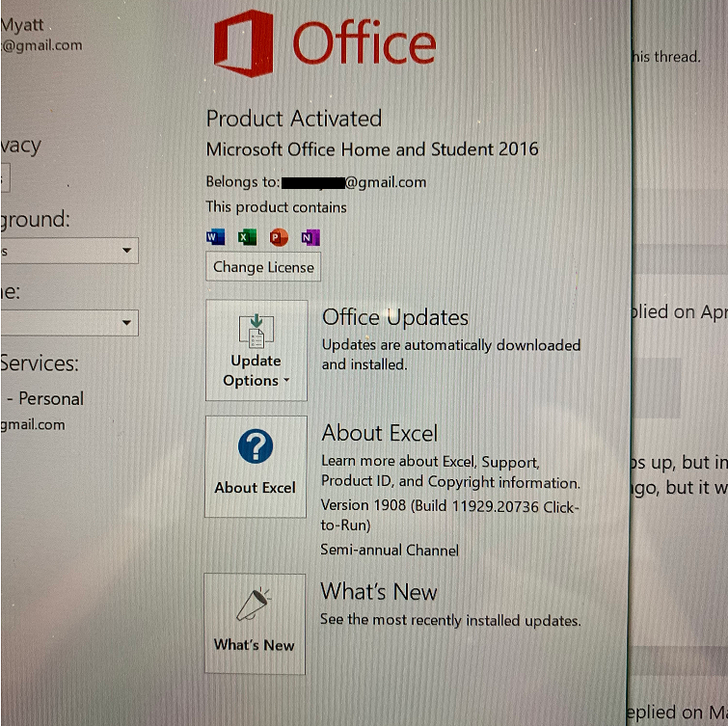The width and height of the screenshot is (728, 726).
Task: Click the 'Product Activated' heading
Action: 294,119
